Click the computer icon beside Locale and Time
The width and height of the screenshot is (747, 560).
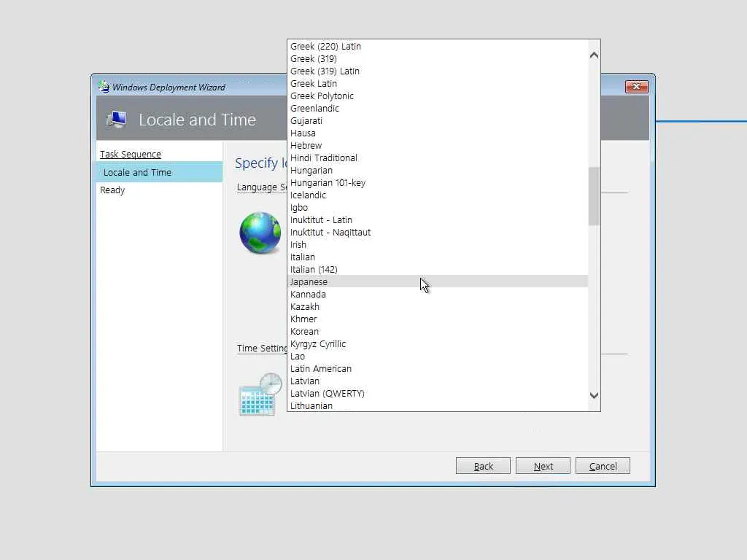click(117, 119)
